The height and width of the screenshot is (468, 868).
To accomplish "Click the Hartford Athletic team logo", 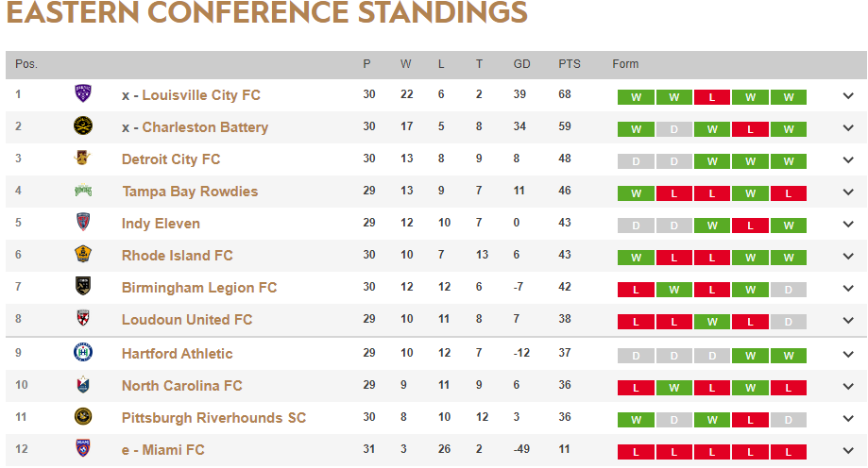I will coord(83,353).
